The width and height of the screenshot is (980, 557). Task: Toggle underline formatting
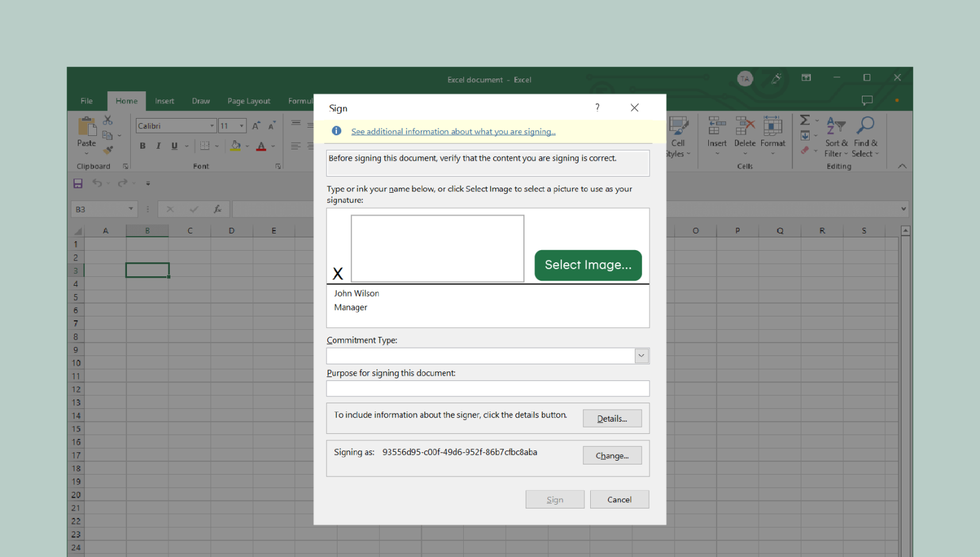click(174, 145)
